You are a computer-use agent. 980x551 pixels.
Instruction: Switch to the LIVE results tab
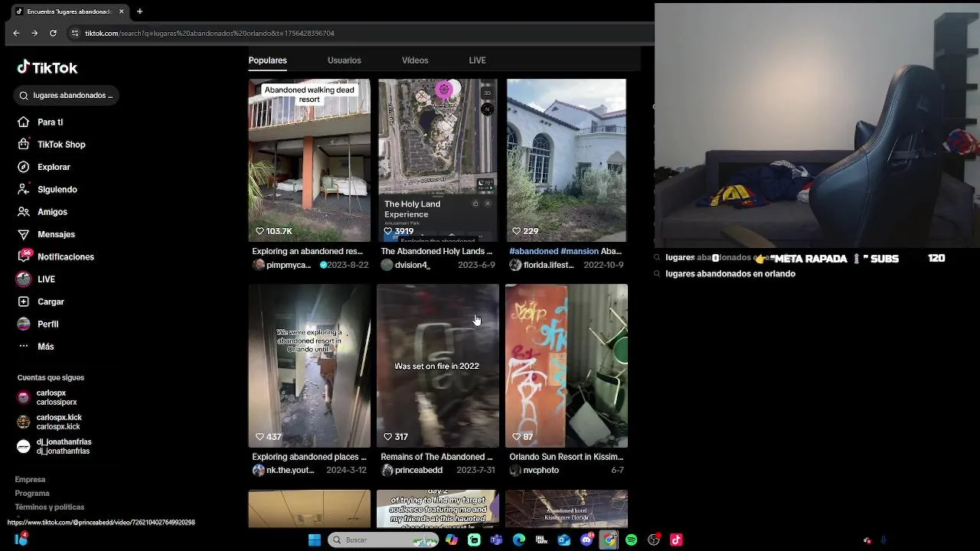click(477, 60)
